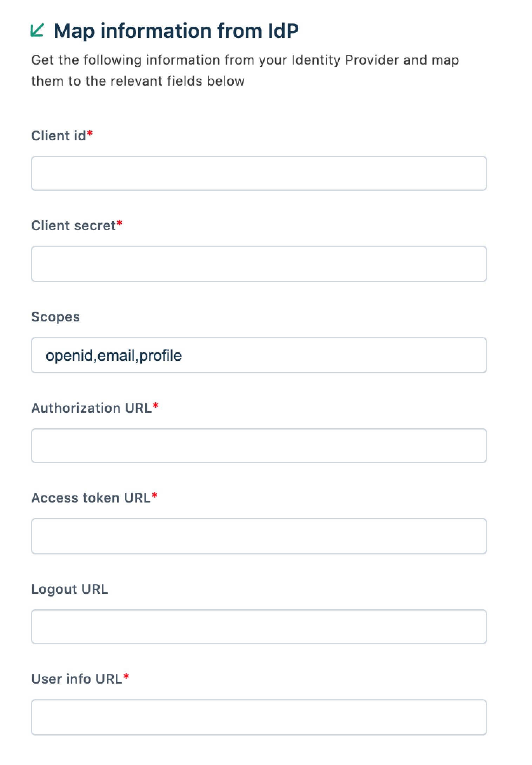Click the Identity Provider description text
This screenshot has width=532, height=765.
[245, 70]
